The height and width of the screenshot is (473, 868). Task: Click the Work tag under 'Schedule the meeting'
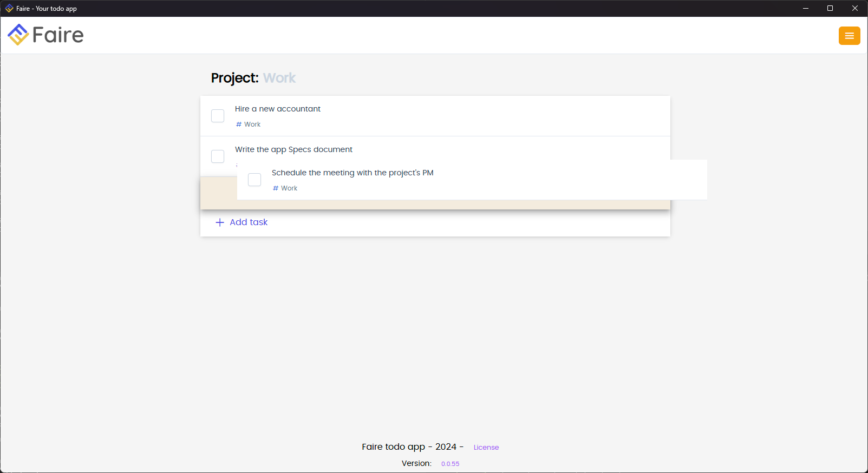coord(285,188)
